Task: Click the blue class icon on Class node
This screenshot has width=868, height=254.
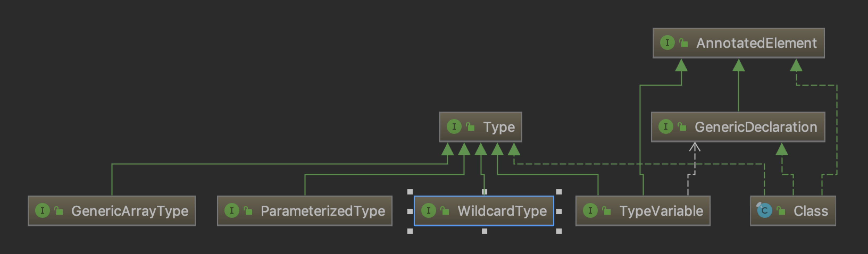Action: point(764,211)
